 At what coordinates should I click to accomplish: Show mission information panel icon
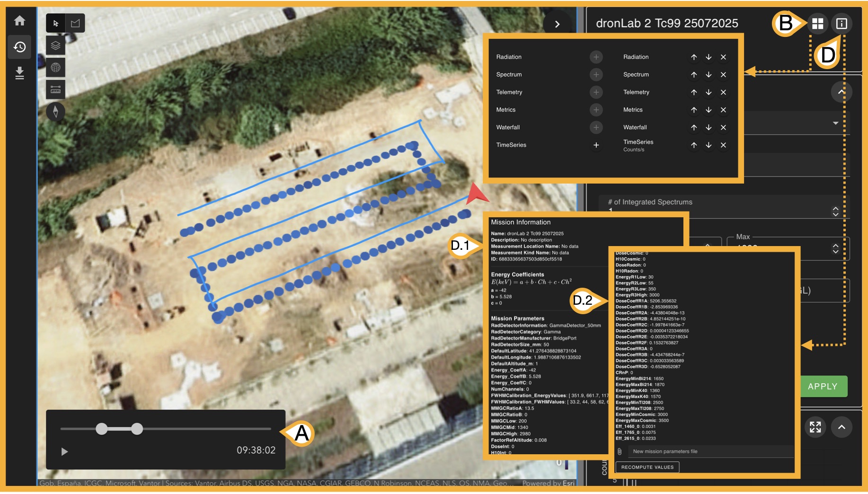841,24
